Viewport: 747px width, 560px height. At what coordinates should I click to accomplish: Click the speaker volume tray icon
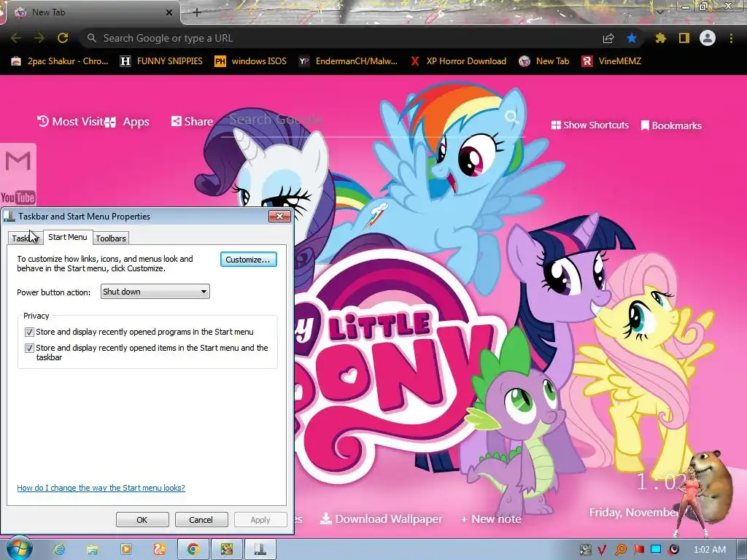pos(673,550)
